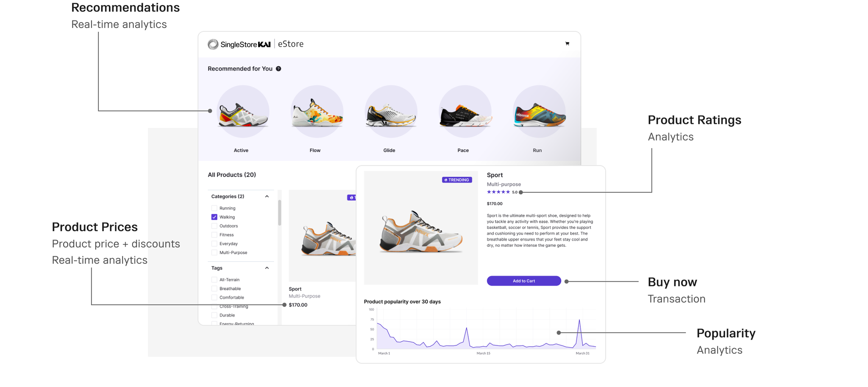Click the five-star rating under Sport
The height and width of the screenshot is (387, 868).
(499, 192)
